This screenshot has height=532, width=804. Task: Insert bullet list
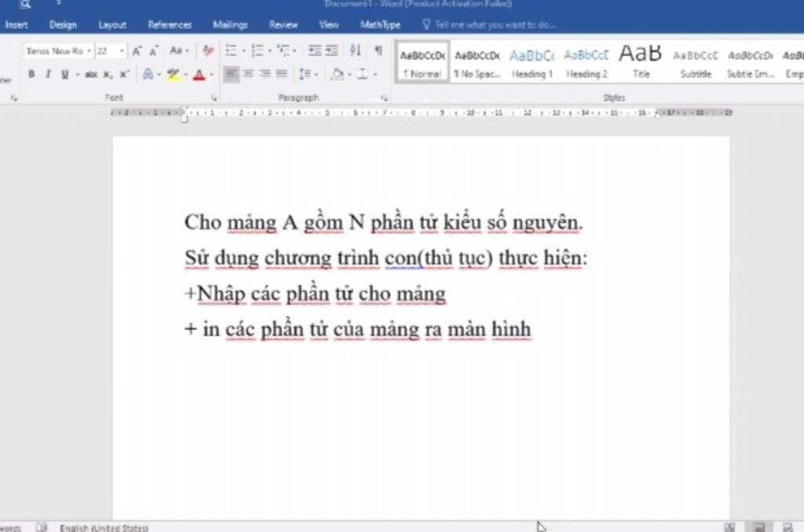(232, 50)
